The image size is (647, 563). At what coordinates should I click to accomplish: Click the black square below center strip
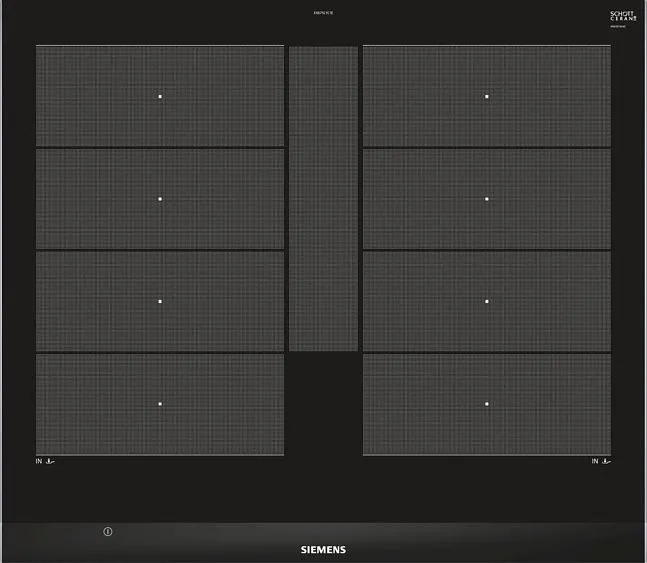click(x=323, y=403)
